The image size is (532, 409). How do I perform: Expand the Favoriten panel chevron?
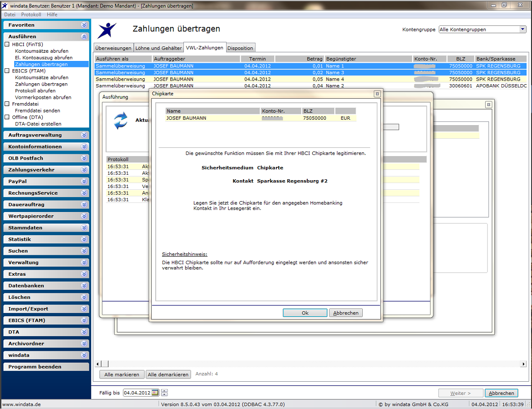point(84,25)
